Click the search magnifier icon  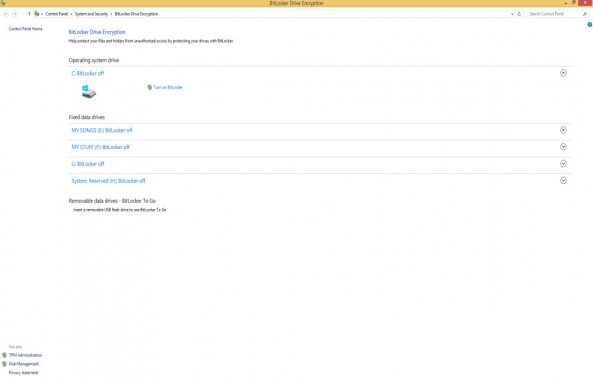tap(585, 14)
